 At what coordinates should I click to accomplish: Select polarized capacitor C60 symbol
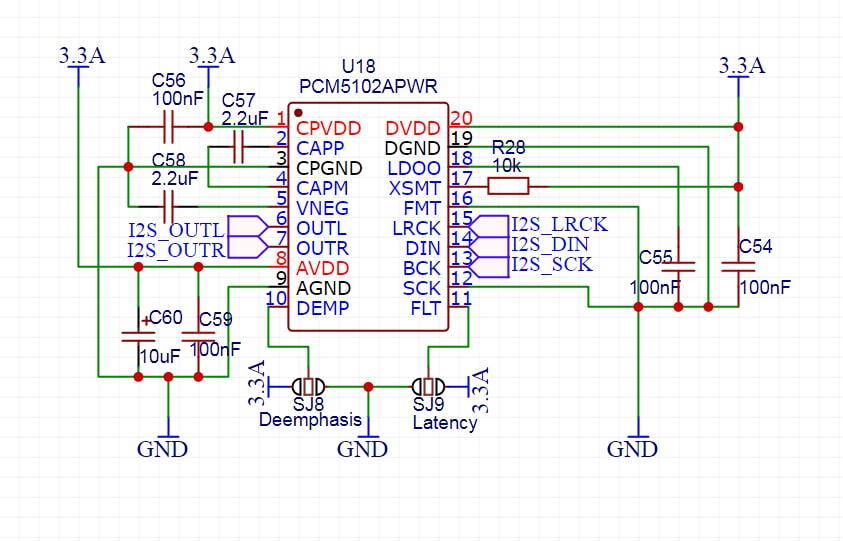point(138,337)
